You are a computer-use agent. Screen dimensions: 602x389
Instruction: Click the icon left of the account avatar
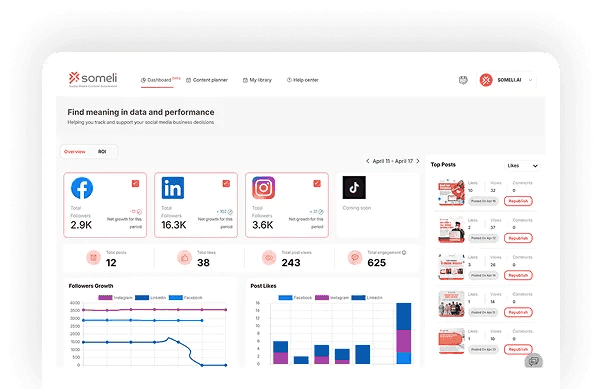pos(463,80)
